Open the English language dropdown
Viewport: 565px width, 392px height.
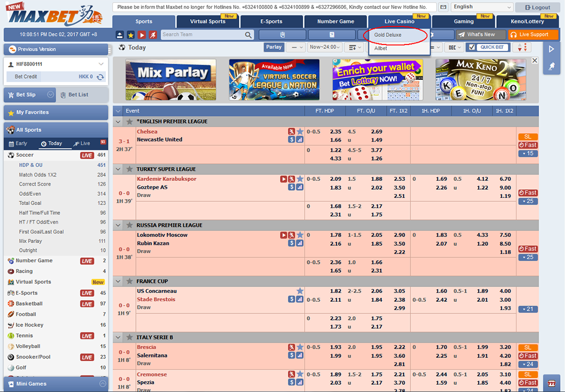[481, 7]
